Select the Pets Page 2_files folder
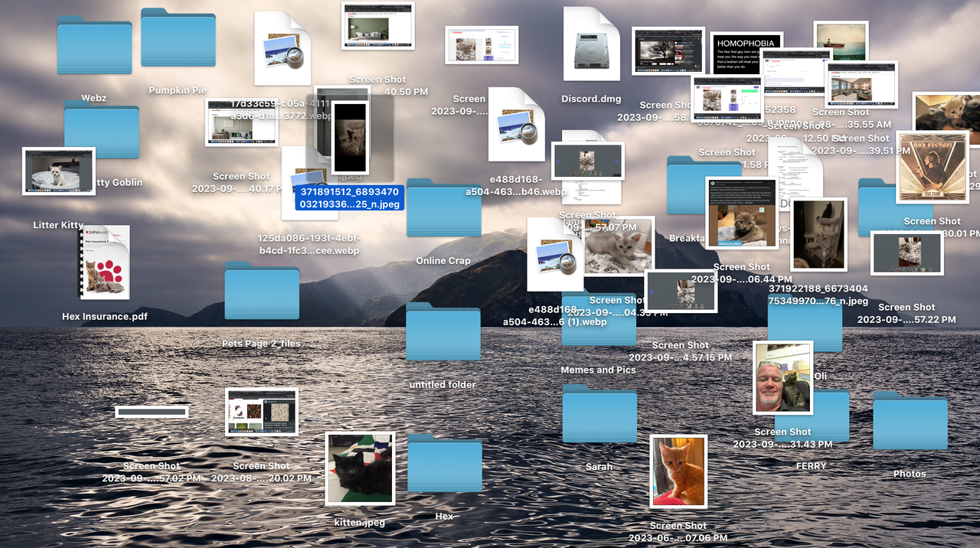 coord(262,291)
